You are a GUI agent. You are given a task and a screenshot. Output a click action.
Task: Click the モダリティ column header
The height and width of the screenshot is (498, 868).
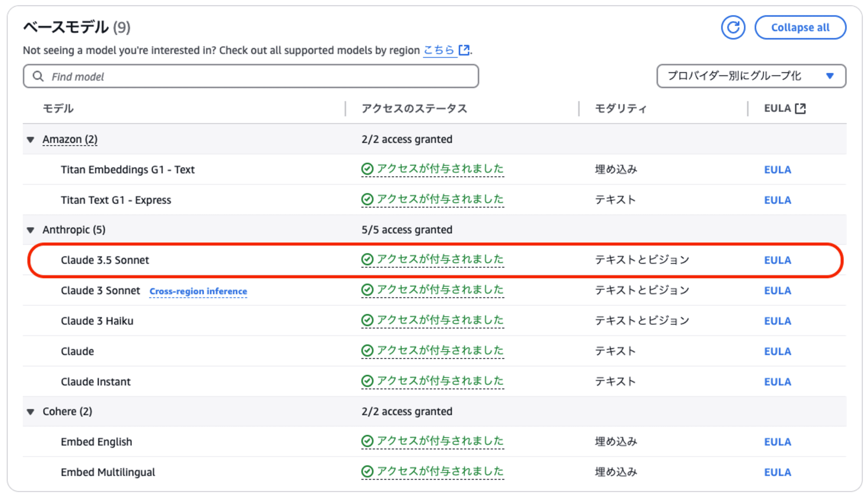(x=621, y=108)
